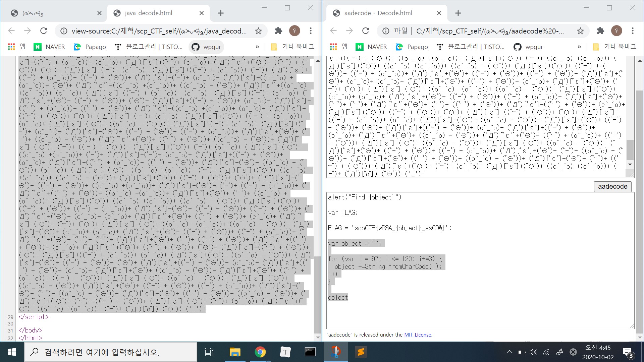This screenshot has width=644, height=362.
Task: View site info icon in left address bar
Action: (x=63, y=31)
